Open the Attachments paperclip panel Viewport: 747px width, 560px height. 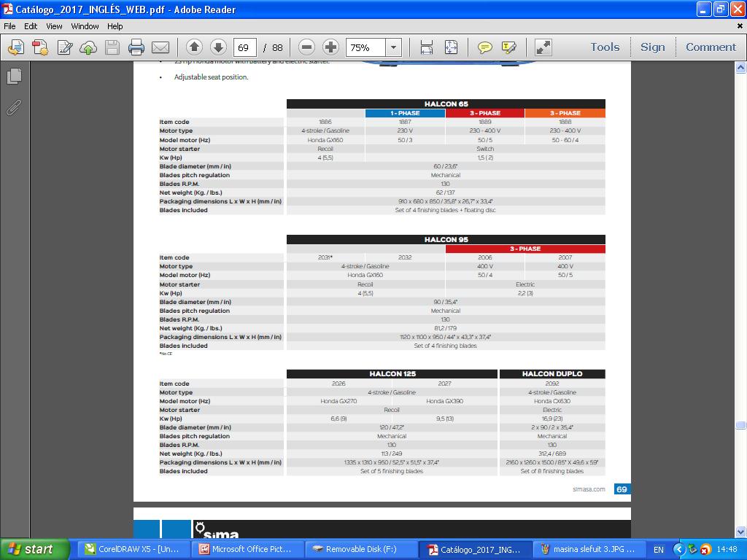pos(15,108)
